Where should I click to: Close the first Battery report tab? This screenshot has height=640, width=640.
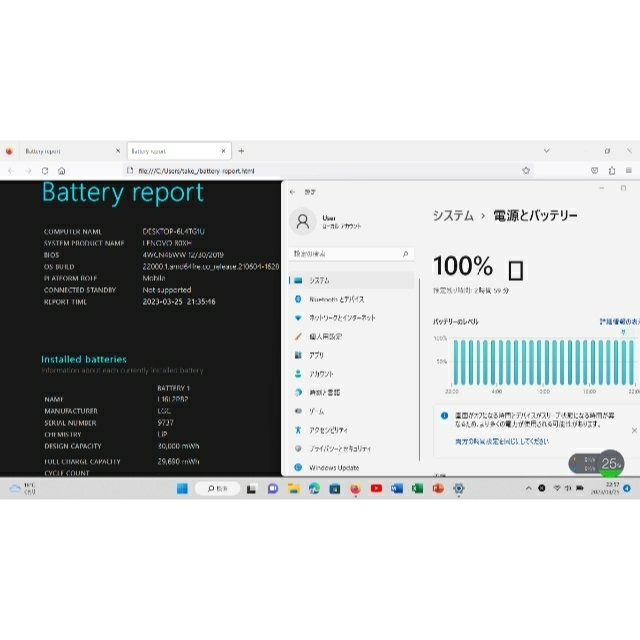pos(118,151)
